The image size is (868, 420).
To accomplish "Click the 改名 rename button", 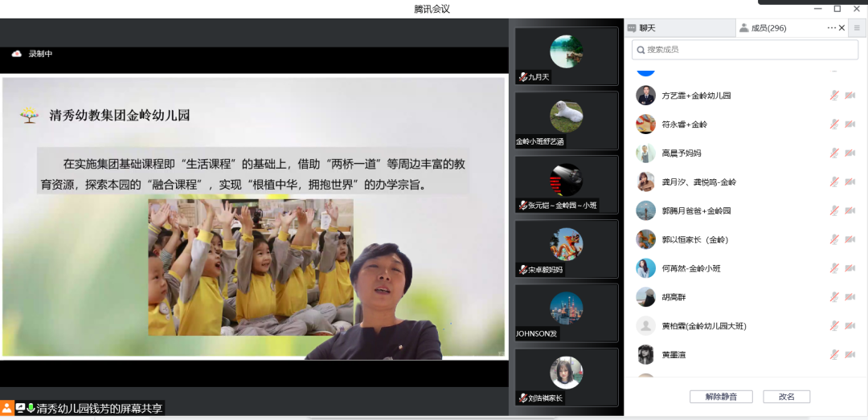I will pyautogui.click(x=786, y=397).
